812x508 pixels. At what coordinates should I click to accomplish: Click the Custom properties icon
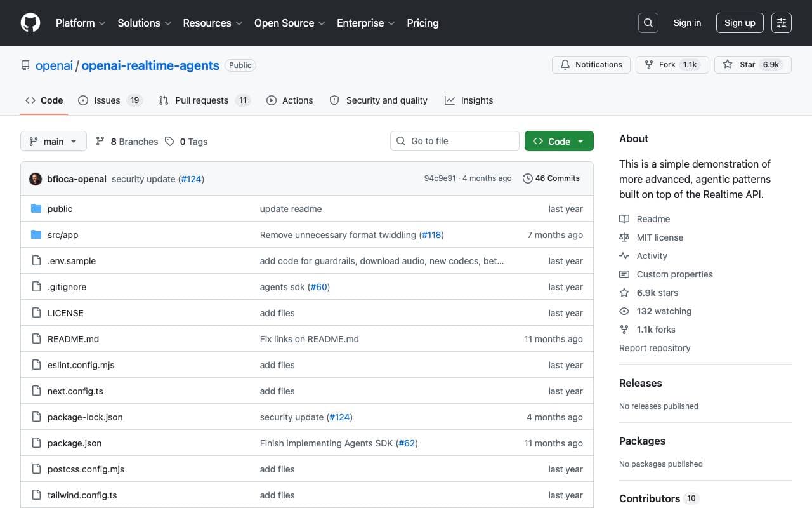624,274
